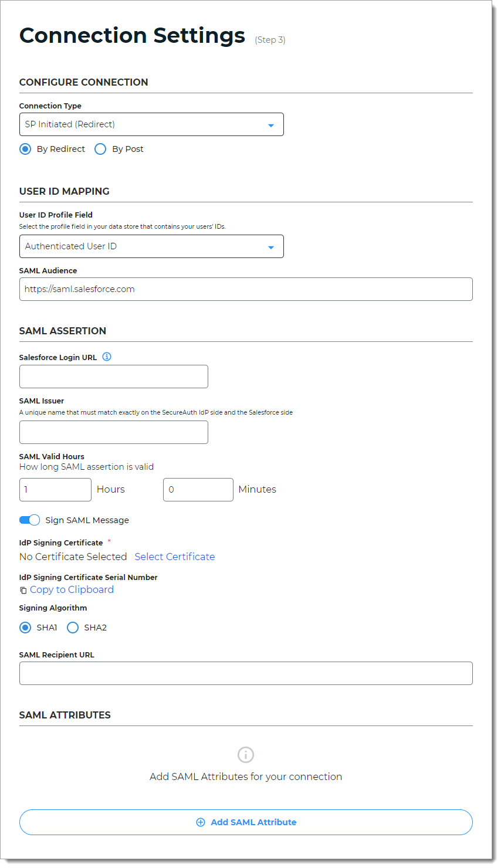Expand the User ID Profile Field selector
The width and height of the screenshot is (501, 868).
(151, 246)
